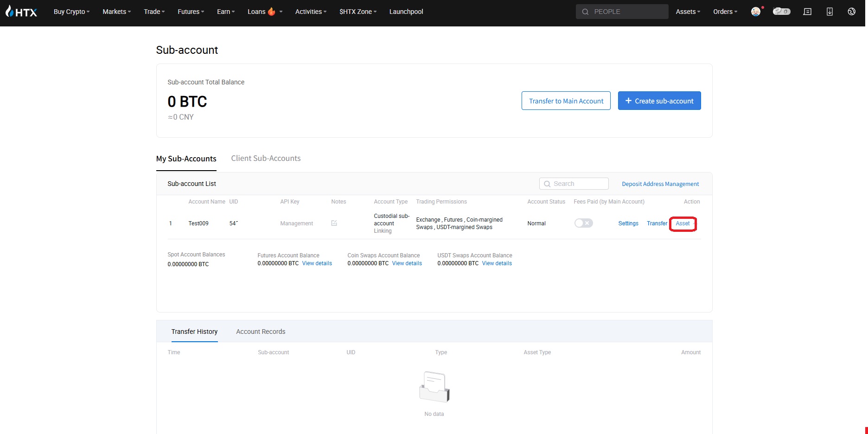Click the rewards points badge in header
Viewport: 868px width, 434px height.
(x=781, y=12)
